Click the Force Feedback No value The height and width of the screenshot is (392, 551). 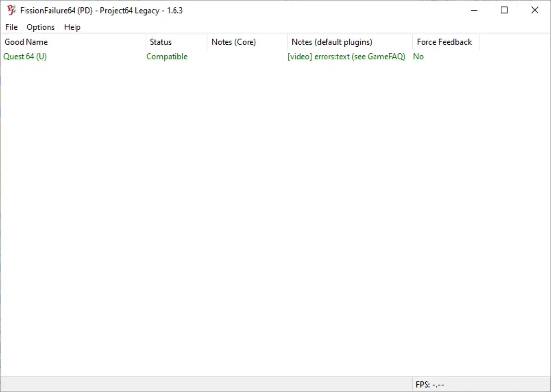click(417, 56)
